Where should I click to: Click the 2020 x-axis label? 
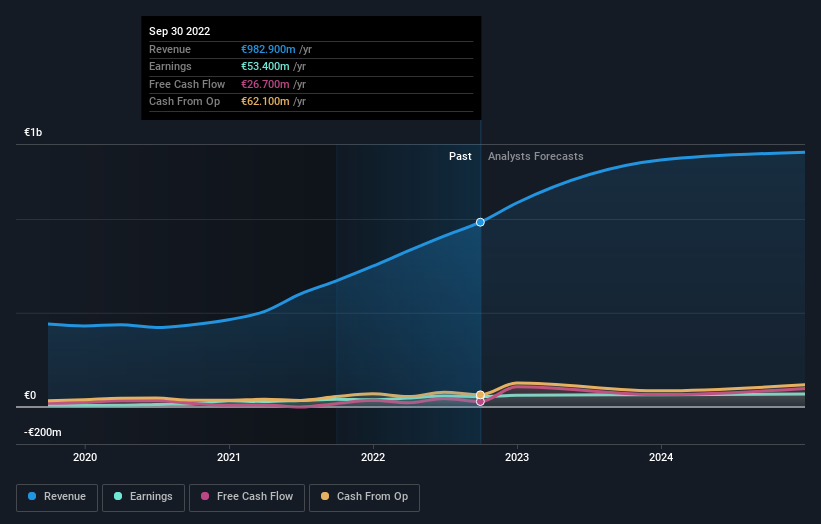(85, 457)
